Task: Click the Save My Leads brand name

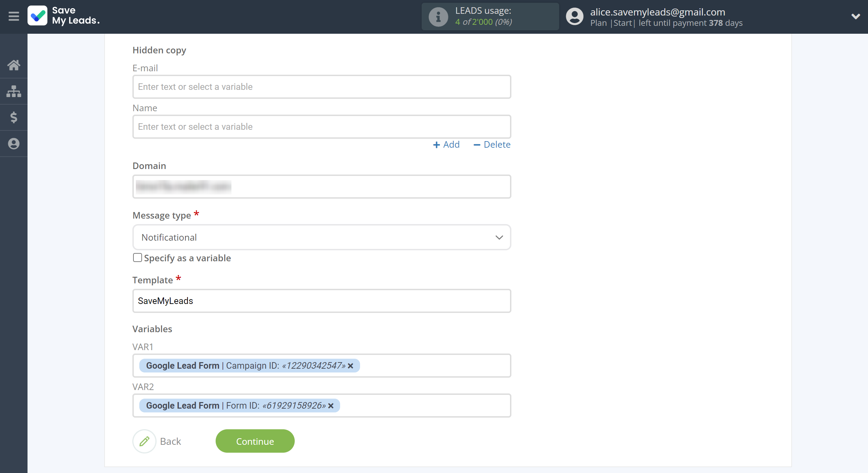Action: [76, 15]
